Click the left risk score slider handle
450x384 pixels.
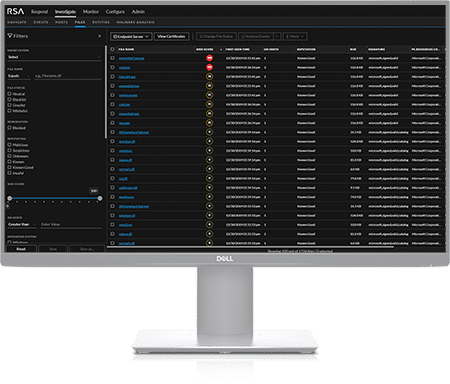(10, 198)
